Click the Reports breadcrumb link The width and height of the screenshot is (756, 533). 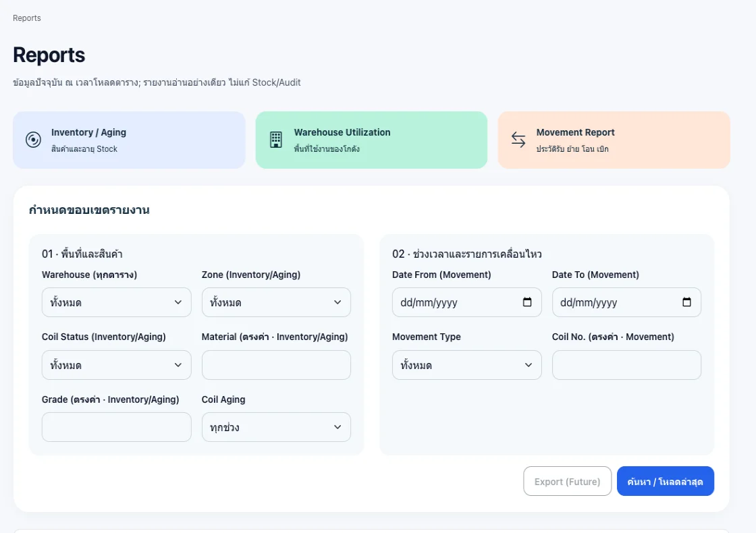coord(27,18)
